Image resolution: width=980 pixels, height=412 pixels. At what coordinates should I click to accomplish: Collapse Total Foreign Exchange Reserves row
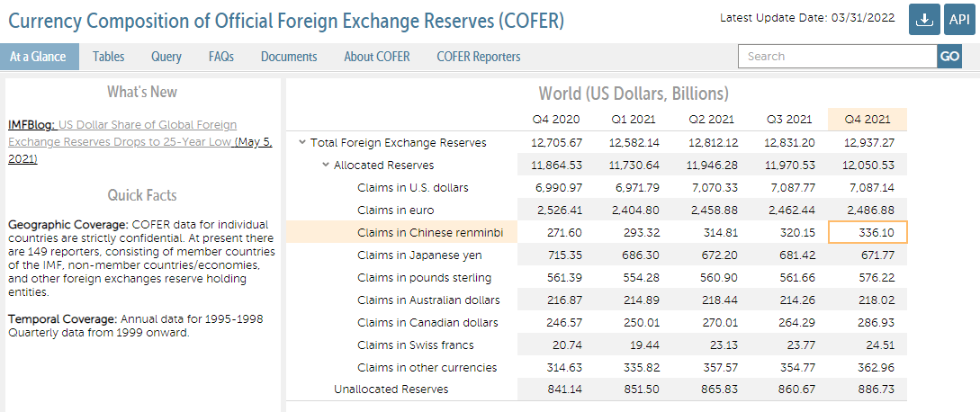302,143
